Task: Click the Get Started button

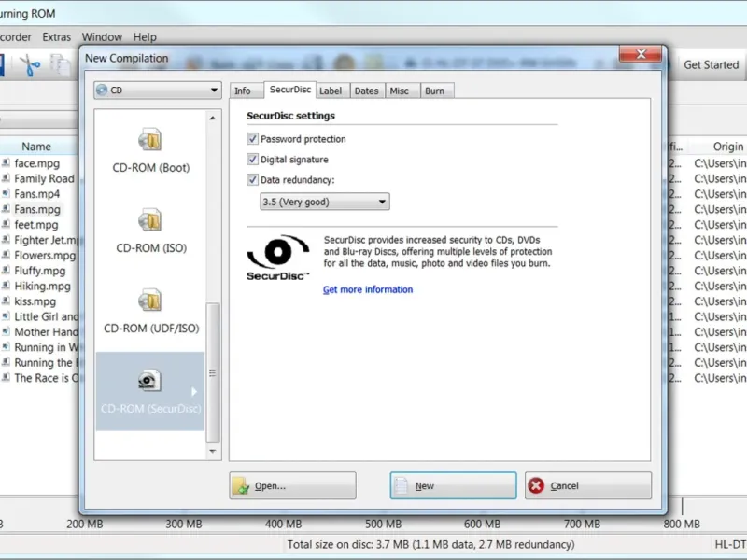Action: click(x=711, y=64)
